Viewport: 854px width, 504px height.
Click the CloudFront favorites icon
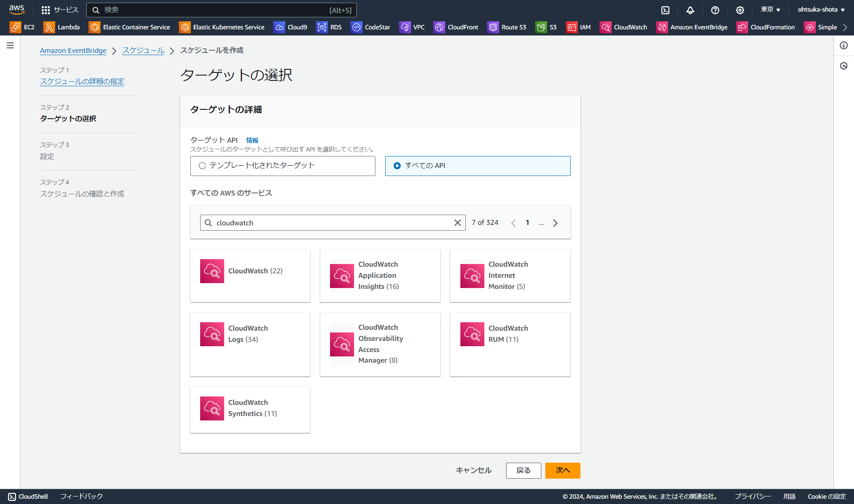click(439, 27)
